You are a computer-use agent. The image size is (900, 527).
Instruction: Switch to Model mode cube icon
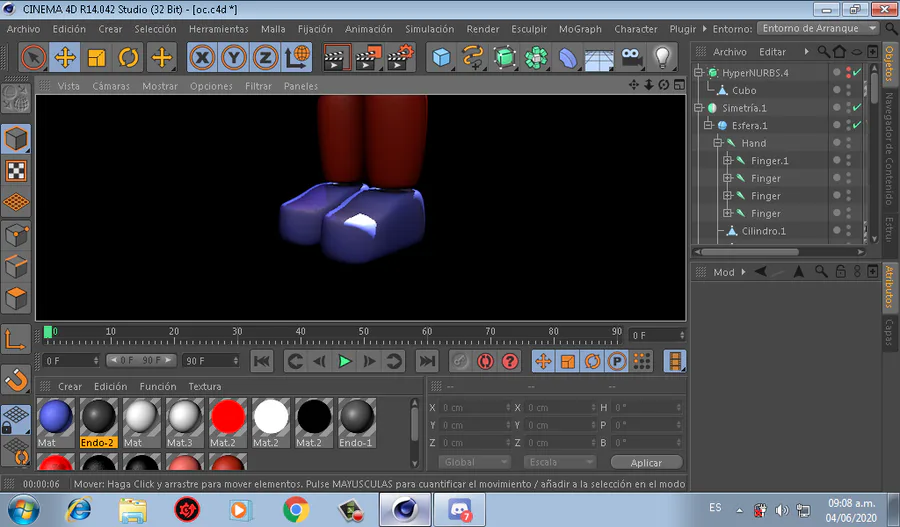(16, 139)
